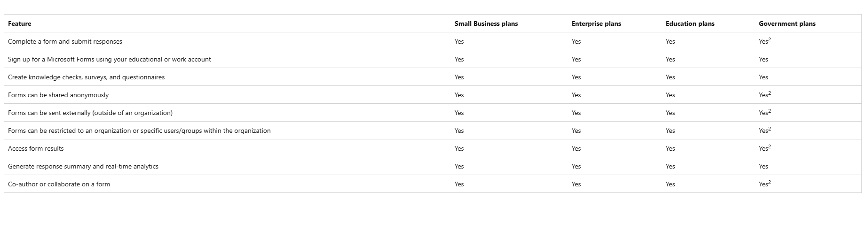The width and height of the screenshot is (868, 238).
Task: Open footnote 2 in the Complete a form row
Action: pos(770,40)
